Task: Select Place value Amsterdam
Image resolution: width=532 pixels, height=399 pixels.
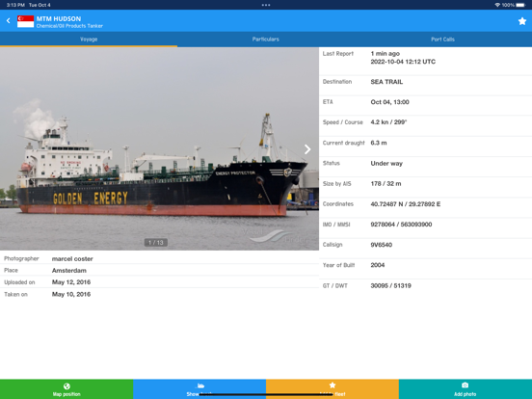Action: coord(68,271)
